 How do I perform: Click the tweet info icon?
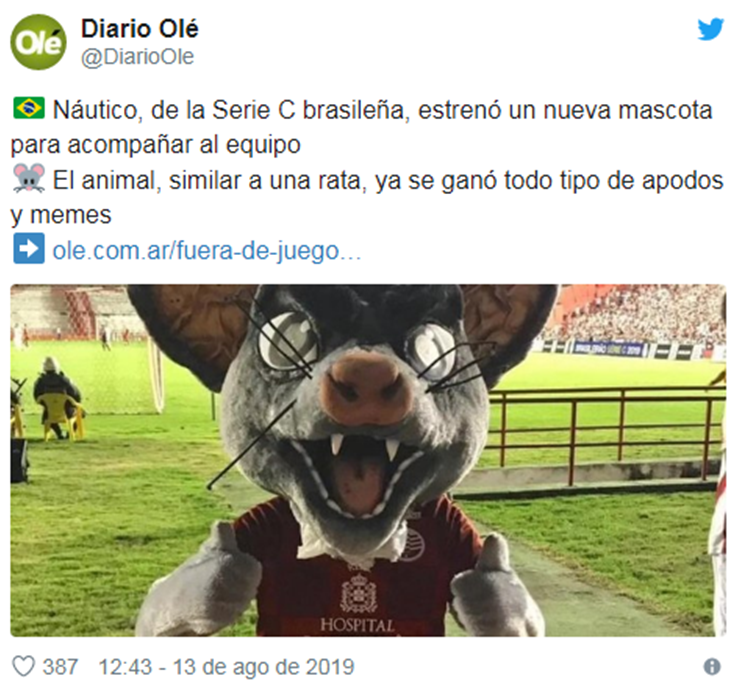click(712, 666)
